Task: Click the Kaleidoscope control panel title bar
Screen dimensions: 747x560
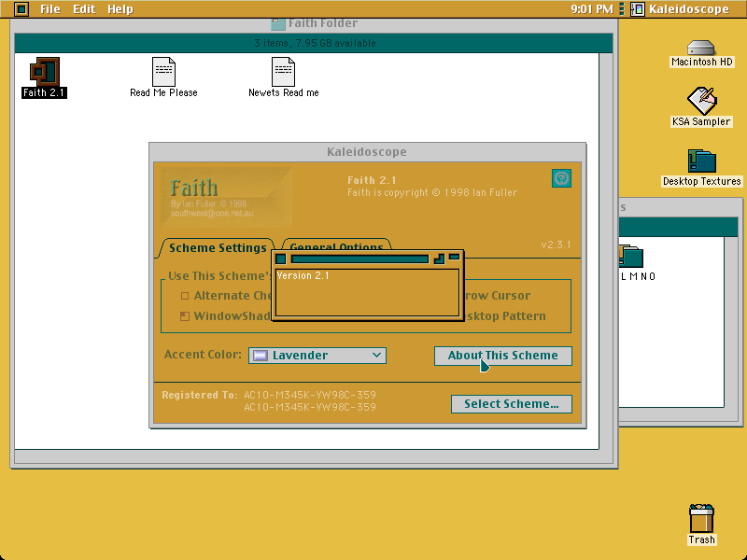Action: pyautogui.click(x=367, y=152)
